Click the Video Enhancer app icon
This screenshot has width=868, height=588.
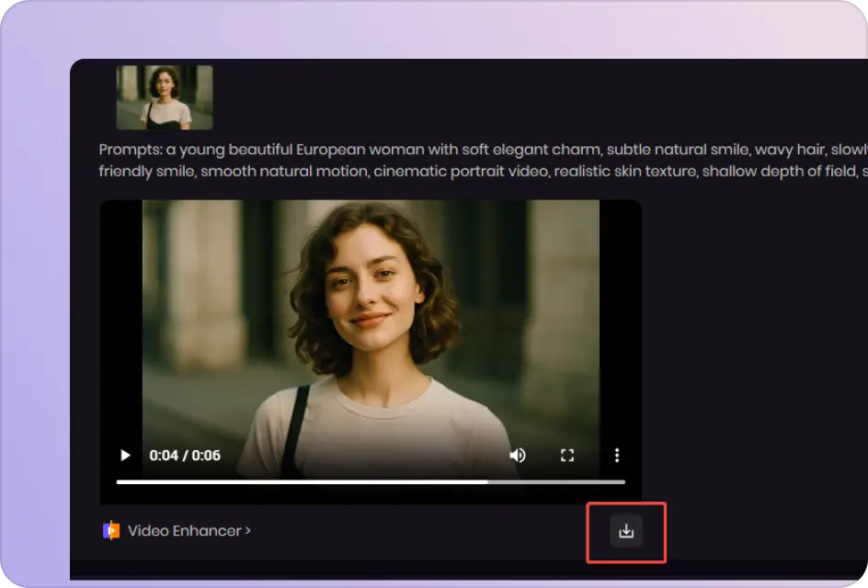pos(111,530)
